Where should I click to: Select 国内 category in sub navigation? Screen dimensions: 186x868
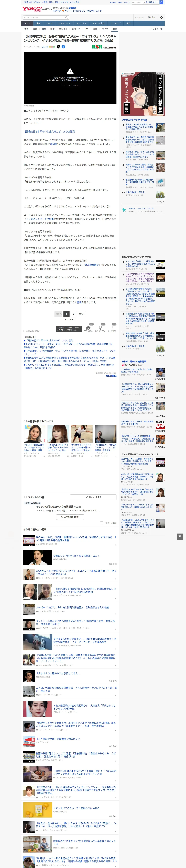[35, 29]
